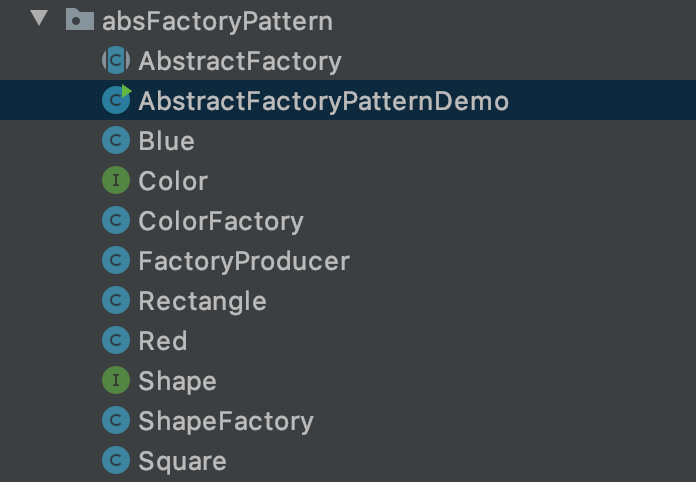The image size is (696, 482).
Task: Click the Blue class icon
Action: pos(116,141)
